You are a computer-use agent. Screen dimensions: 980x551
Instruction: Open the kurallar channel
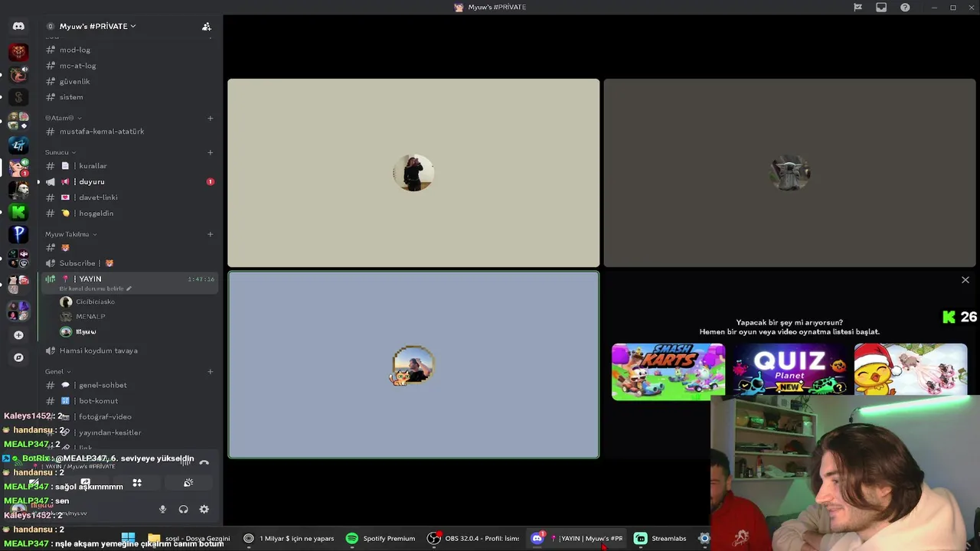click(x=130, y=166)
